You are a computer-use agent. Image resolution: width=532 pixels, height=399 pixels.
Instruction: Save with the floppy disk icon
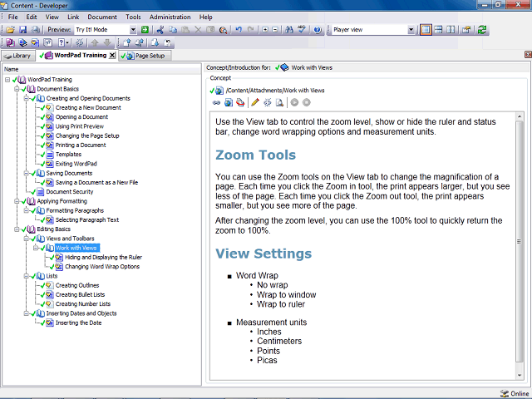click(22, 30)
